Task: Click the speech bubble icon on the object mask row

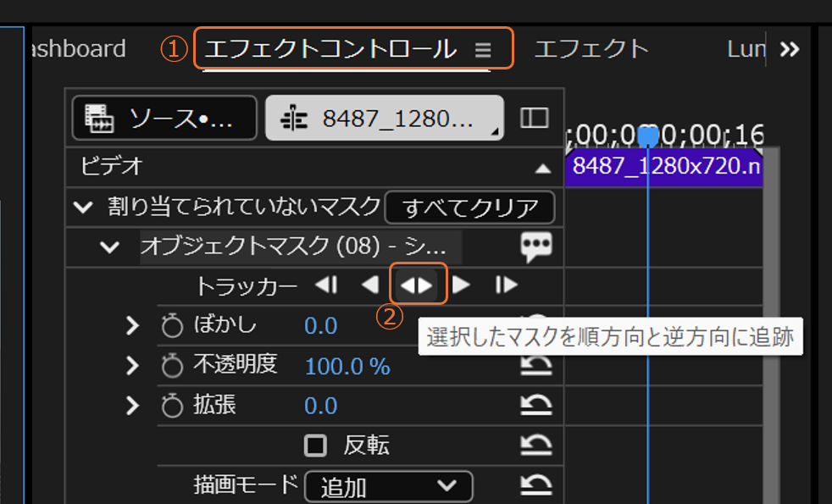Action: [536, 246]
